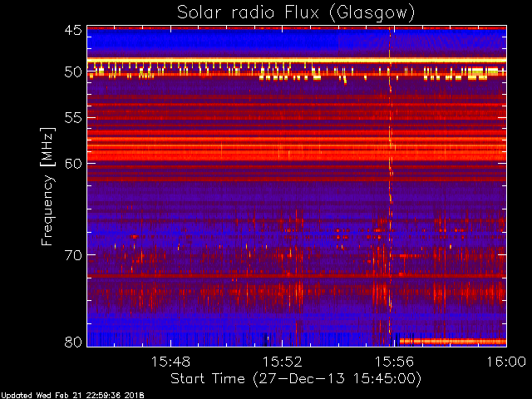Click the bright horizontal streak at 80 MHz

coord(453,342)
